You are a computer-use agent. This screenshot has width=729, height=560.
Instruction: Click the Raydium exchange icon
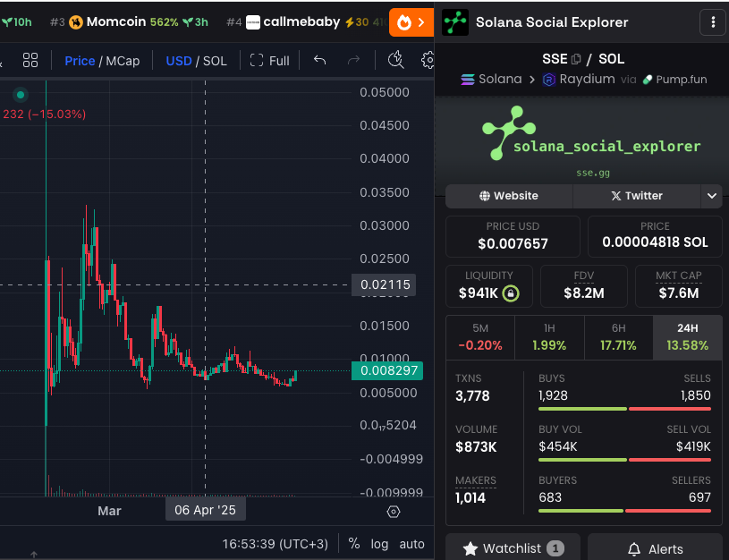pos(548,80)
